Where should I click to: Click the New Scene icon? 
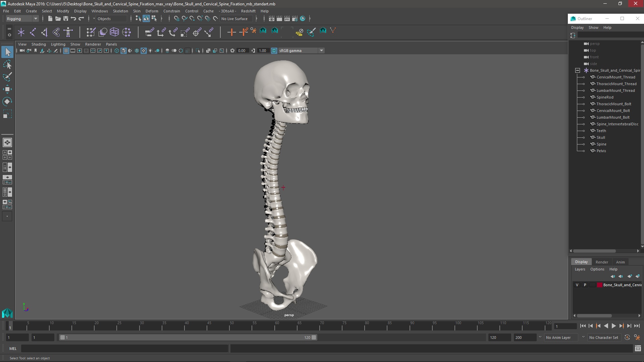[50, 19]
